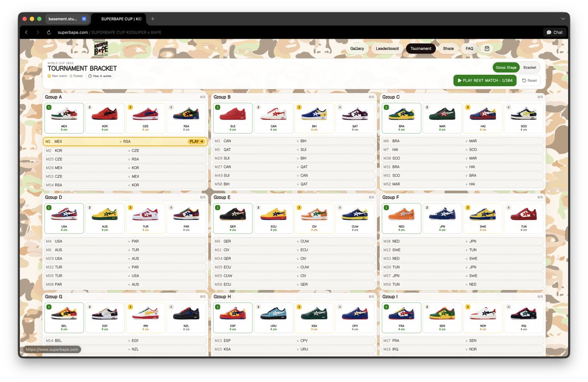Open the Gallery page
The image size is (588, 382).
click(357, 48)
